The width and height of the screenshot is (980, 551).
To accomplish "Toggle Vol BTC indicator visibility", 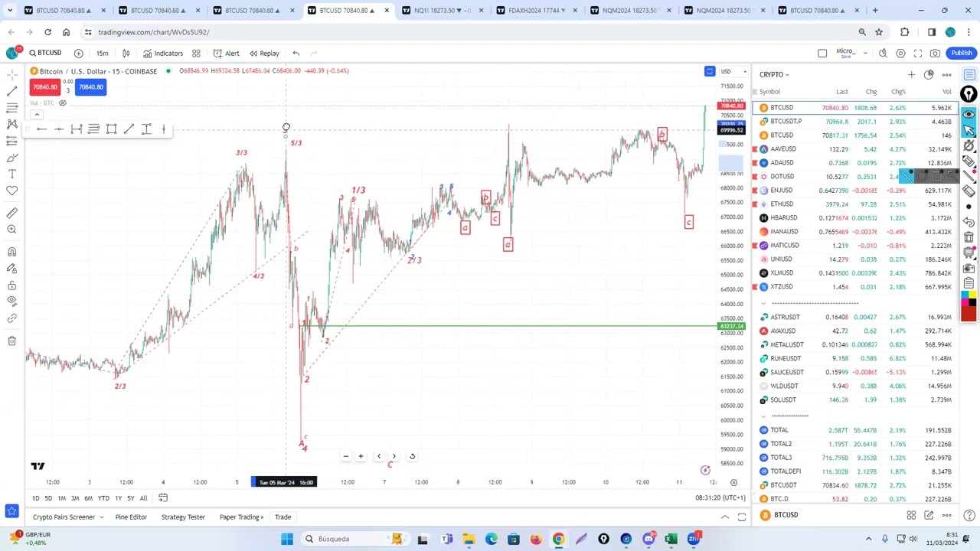I will [63, 103].
